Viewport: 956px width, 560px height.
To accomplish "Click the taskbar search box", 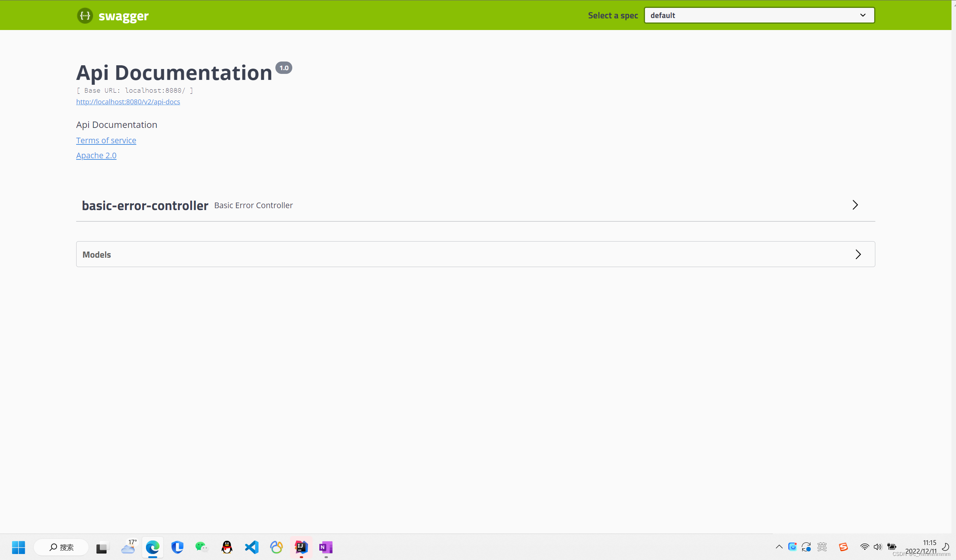I will pos(62,547).
